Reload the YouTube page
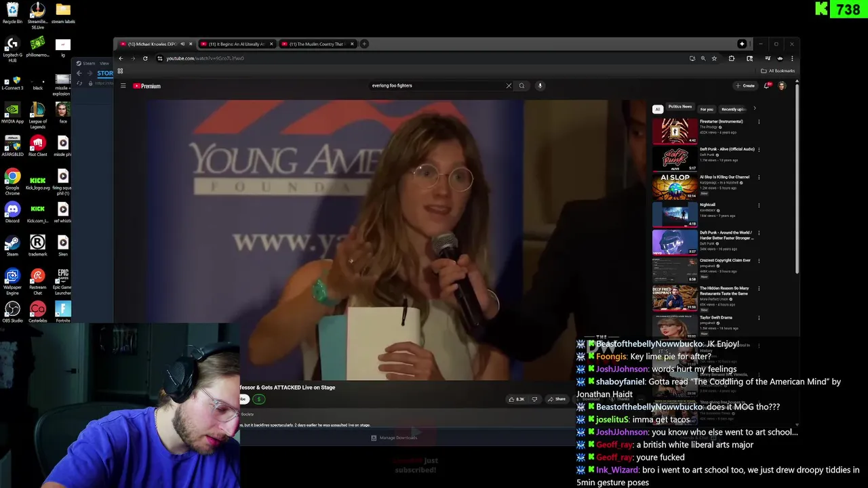868x488 pixels. 145,58
